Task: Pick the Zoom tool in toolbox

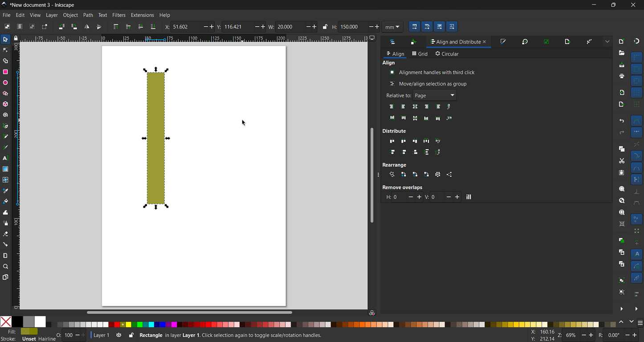Action: coord(5,267)
